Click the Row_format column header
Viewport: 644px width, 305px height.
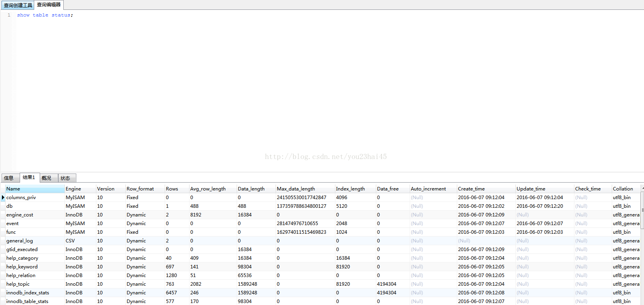[145, 189]
